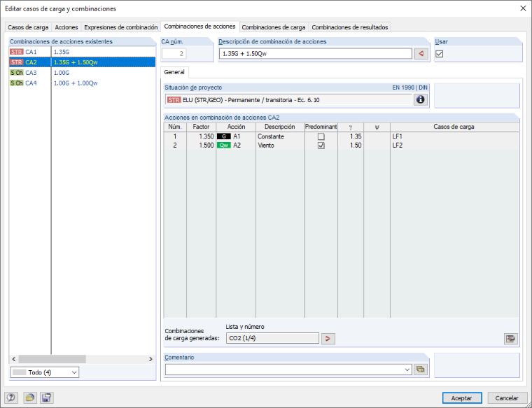
Task: Click the CA núm. field
Action: point(174,54)
